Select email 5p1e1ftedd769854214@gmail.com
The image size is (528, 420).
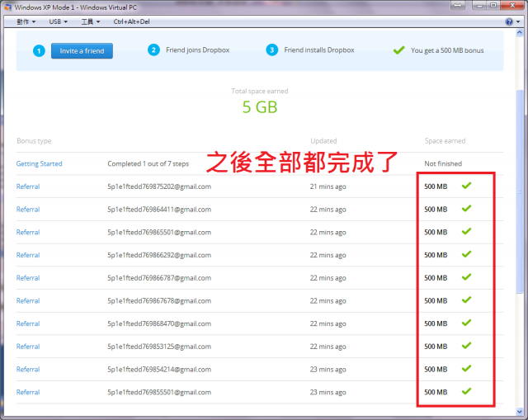159,370
